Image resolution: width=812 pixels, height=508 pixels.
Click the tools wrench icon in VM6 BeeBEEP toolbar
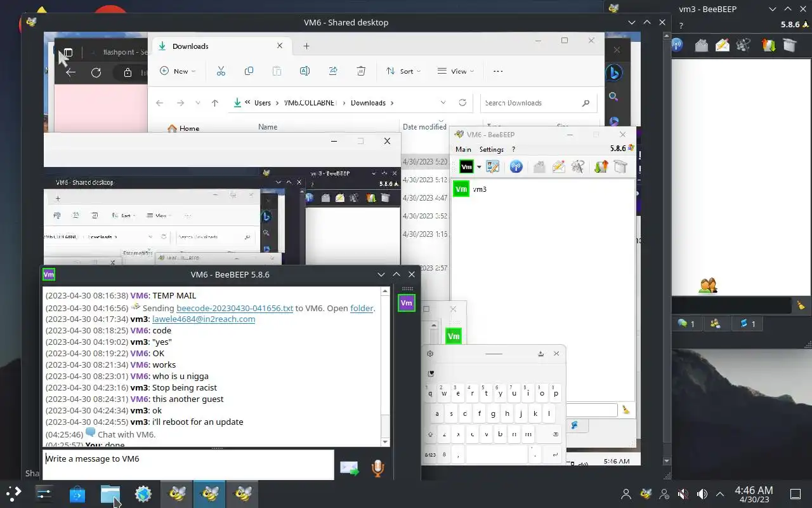577,167
